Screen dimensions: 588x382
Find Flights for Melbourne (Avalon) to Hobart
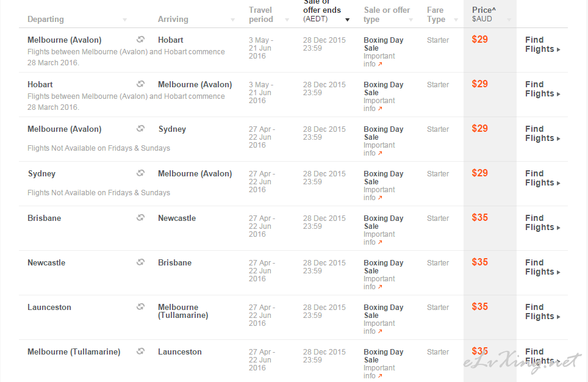[x=542, y=45]
